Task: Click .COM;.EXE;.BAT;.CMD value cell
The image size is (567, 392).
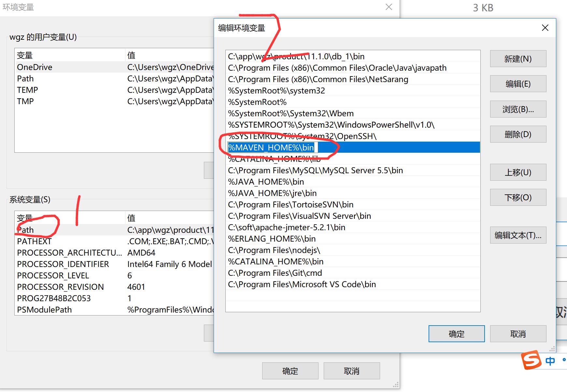Action: coord(170,241)
